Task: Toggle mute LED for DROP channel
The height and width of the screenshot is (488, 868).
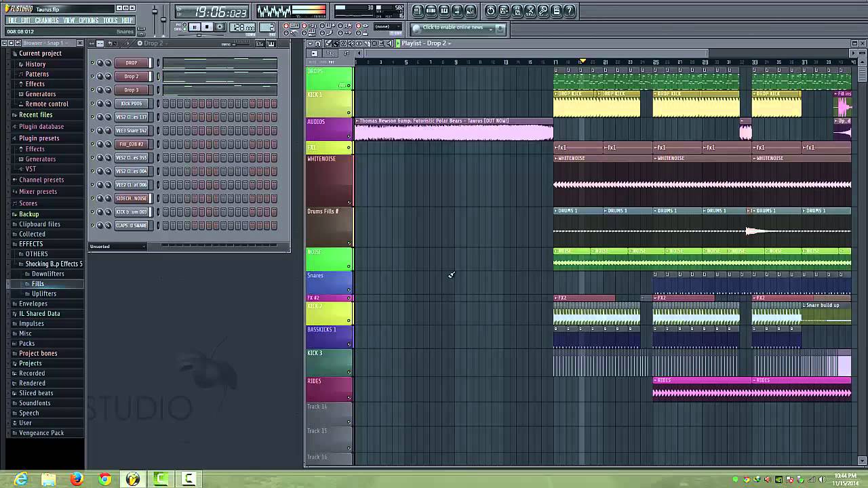Action: (92, 63)
